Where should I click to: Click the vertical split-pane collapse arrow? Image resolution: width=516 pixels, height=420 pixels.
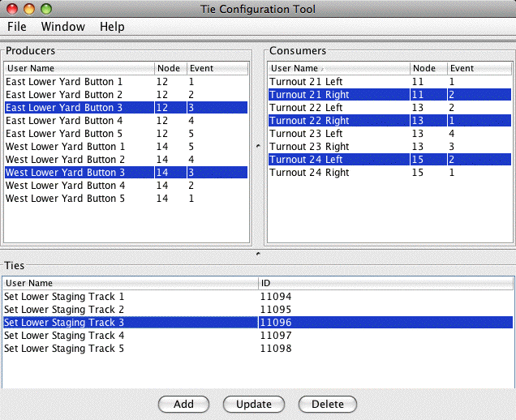tap(258, 146)
